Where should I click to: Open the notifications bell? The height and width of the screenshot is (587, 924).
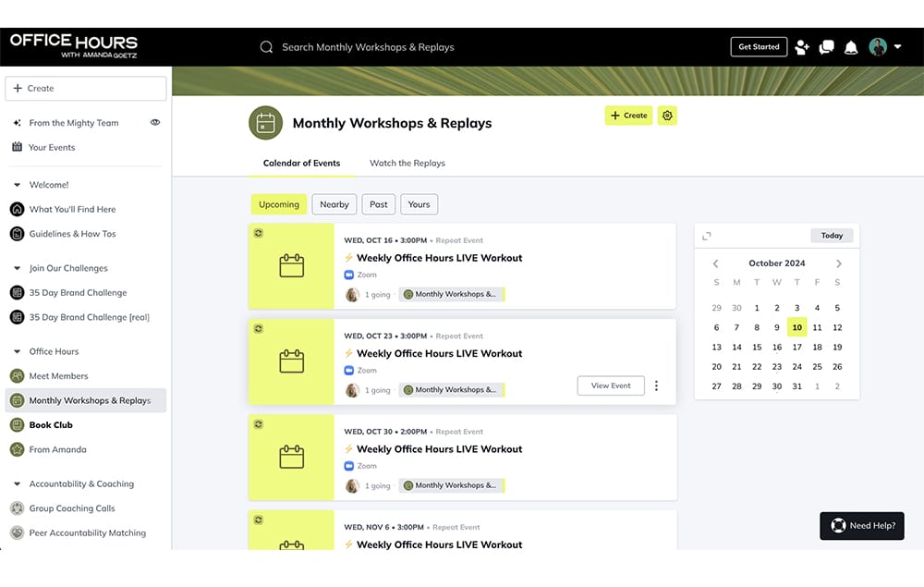pos(851,47)
